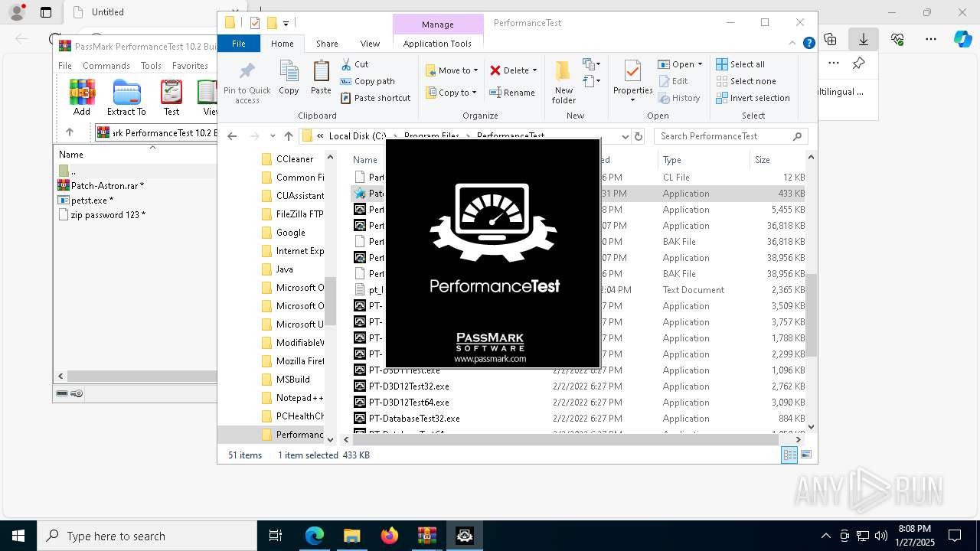Image resolution: width=980 pixels, height=551 pixels.
Task: Select Google folder in navigation tree
Action: point(291,233)
